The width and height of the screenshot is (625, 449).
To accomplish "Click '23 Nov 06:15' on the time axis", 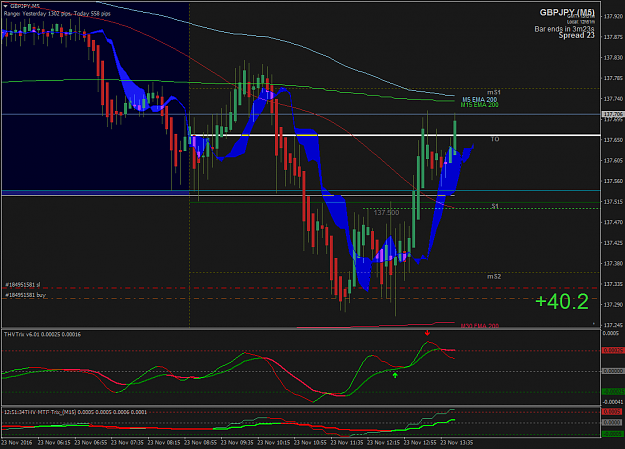I will pyautogui.click(x=54, y=443).
